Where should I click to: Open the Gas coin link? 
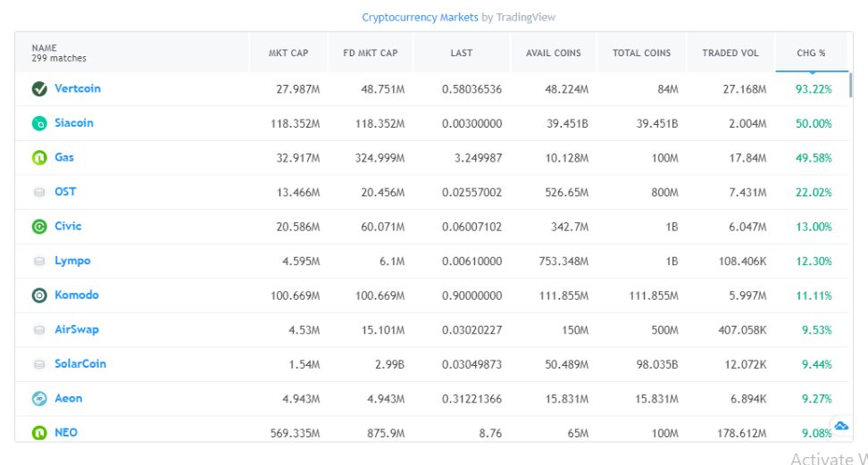tap(64, 157)
